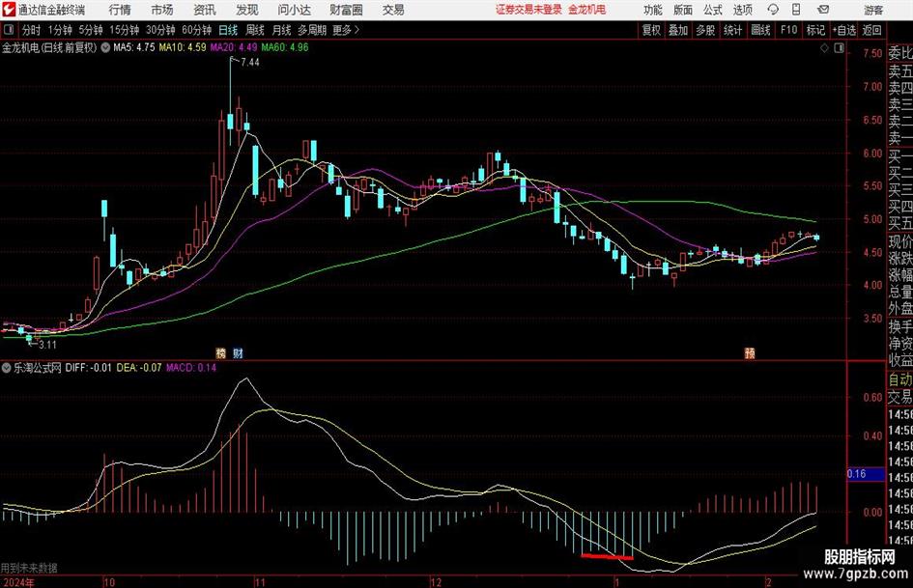This screenshot has height=588, width=913.
Task: Click the 财 marker icon on chart
Action: click(238, 352)
